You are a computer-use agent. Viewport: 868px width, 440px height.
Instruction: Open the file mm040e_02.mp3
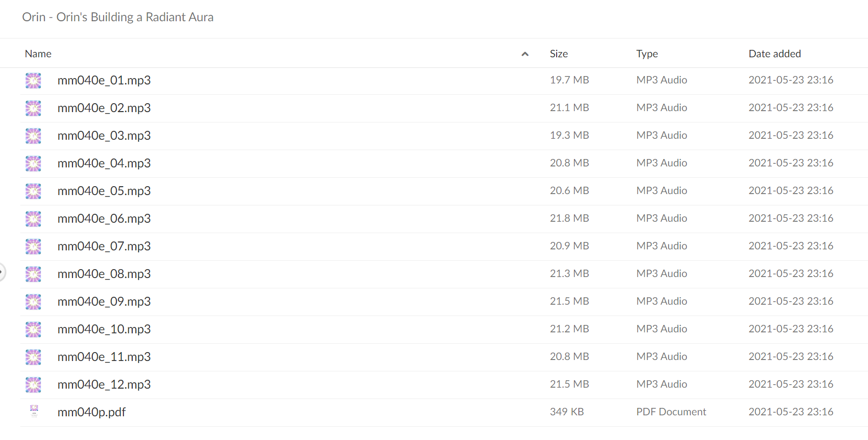[104, 108]
